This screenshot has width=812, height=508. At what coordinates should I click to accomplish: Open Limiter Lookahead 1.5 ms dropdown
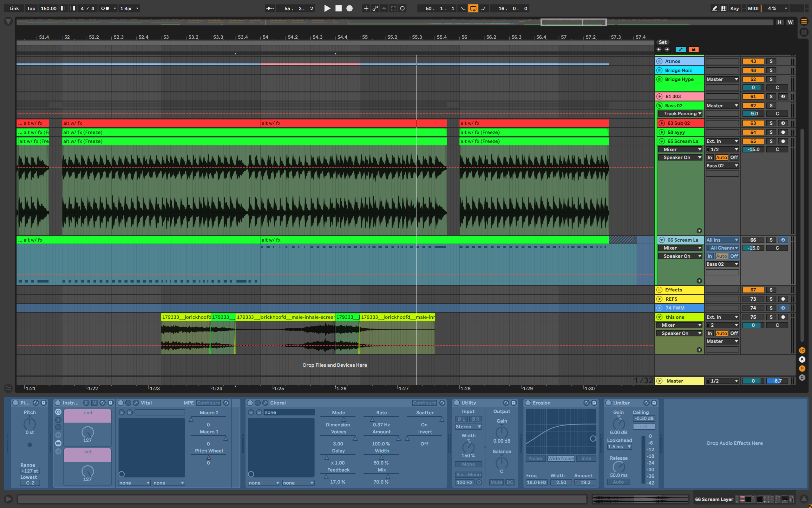[619, 447]
